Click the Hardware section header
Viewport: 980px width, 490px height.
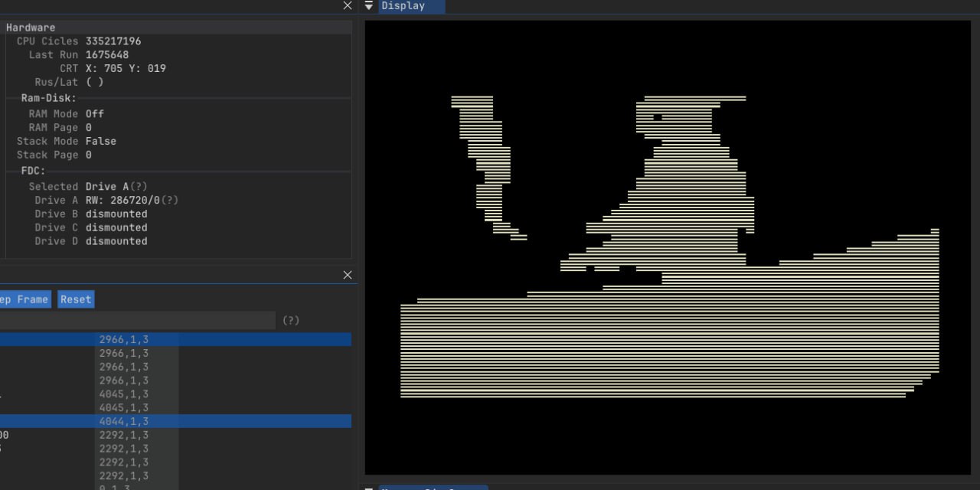tap(31, 28)
